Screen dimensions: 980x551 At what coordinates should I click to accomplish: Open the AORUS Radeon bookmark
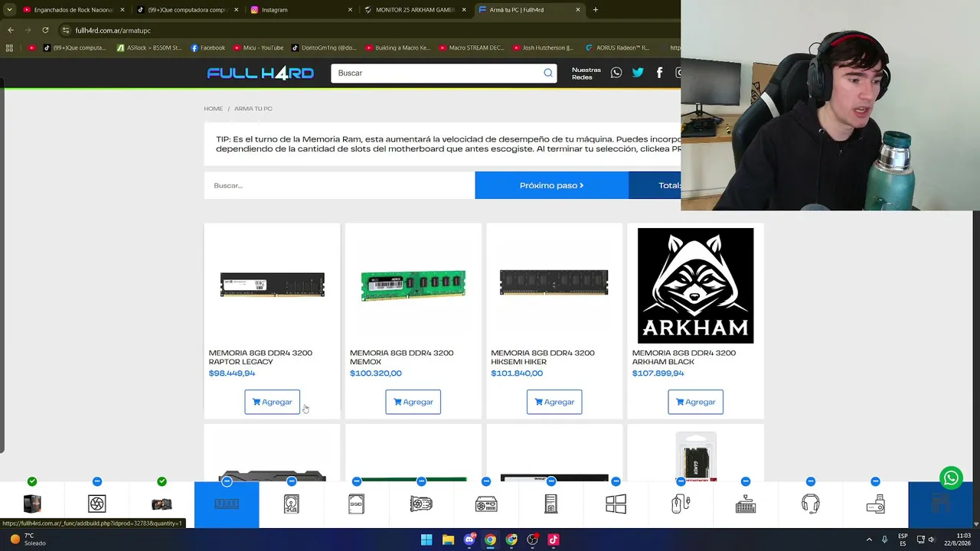pyautogui.click(x=618, y=47)
